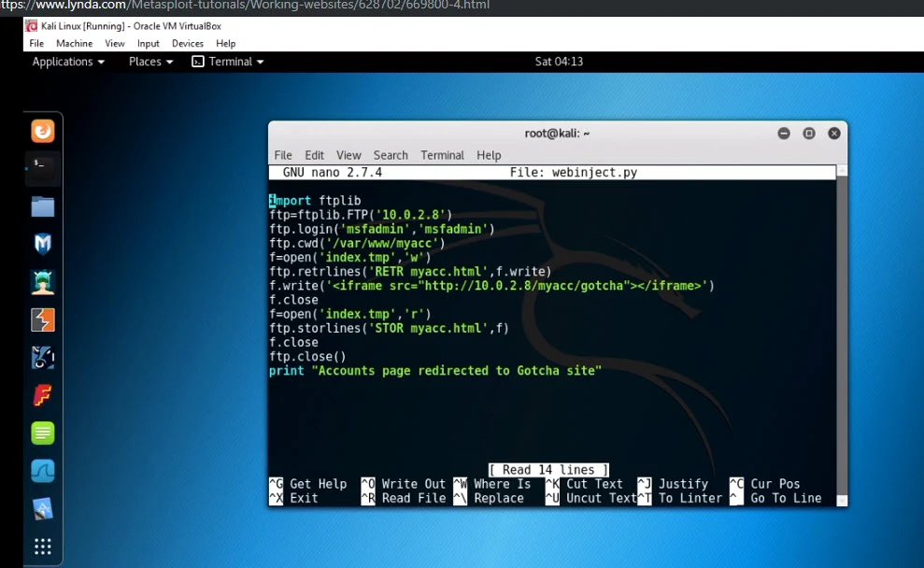Maximize the root@kali terminal window
Screen dimensions: 924x568
[809, 134]
